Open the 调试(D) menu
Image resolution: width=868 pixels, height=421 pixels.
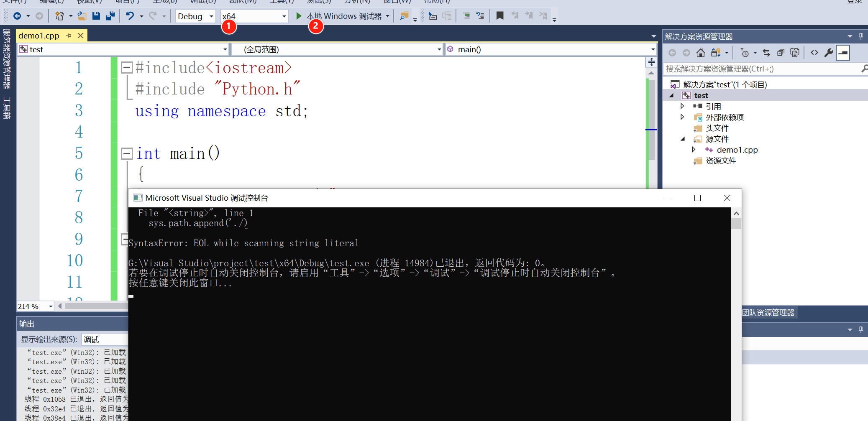click(x=204, y=2)
